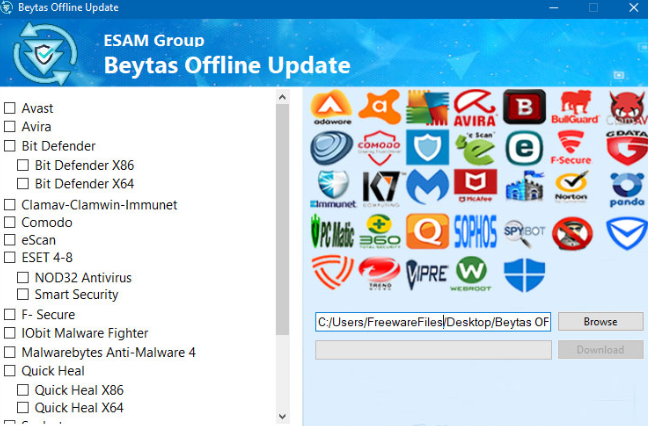Viewport: 648px width, 426px height.
Task: Enable Quick Heal X86 checkbox
Action: point(23,390)
